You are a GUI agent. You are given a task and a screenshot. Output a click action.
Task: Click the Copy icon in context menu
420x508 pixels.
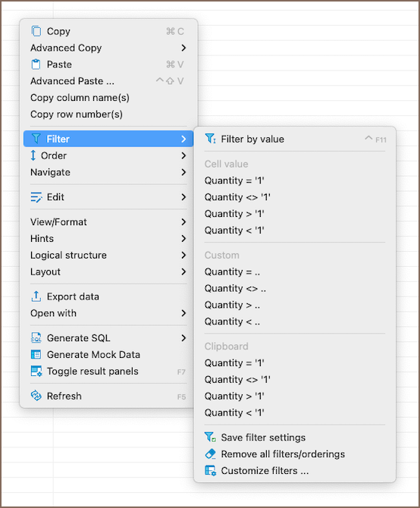coord(36,31)
